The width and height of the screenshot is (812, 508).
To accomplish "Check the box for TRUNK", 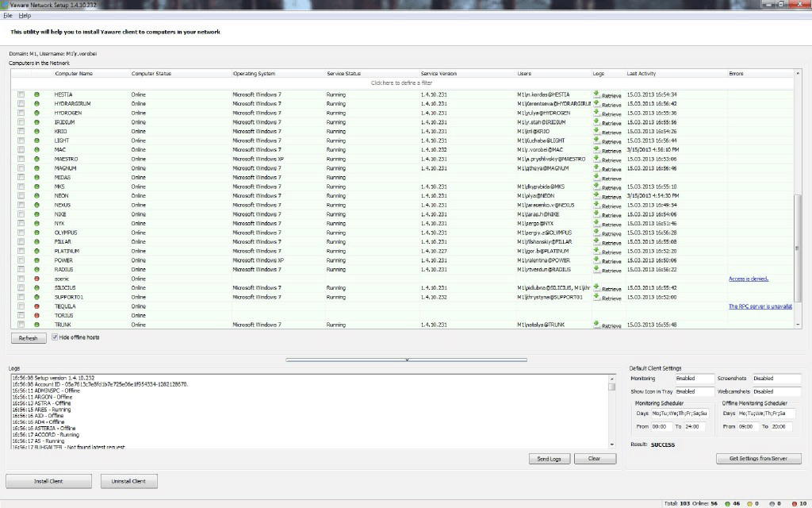I will (x=21, y=325).
